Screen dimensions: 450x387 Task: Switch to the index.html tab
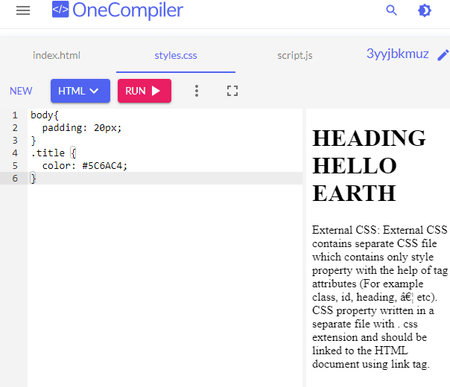point(56,55)
